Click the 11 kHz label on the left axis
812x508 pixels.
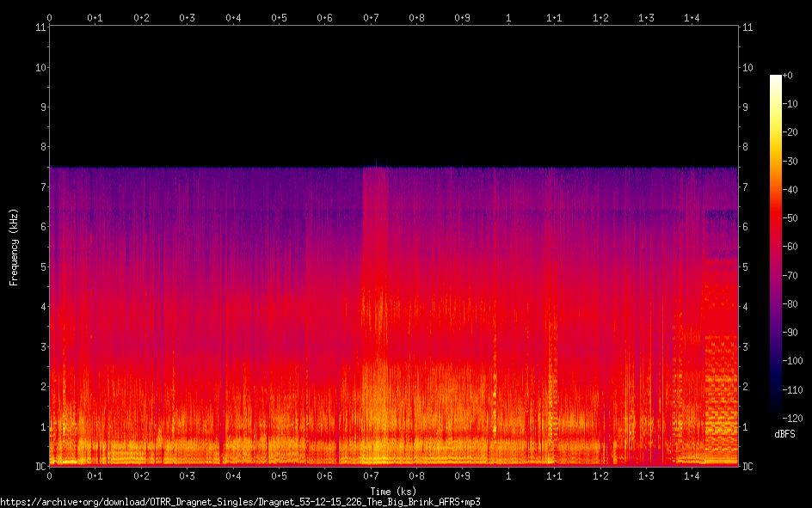tap(40, 28)
